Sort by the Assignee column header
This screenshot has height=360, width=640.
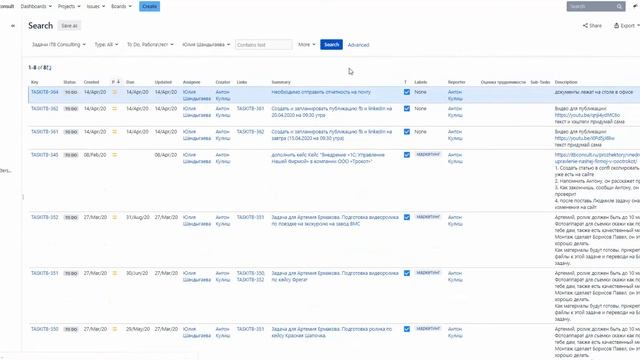click(x=191, y=82)
